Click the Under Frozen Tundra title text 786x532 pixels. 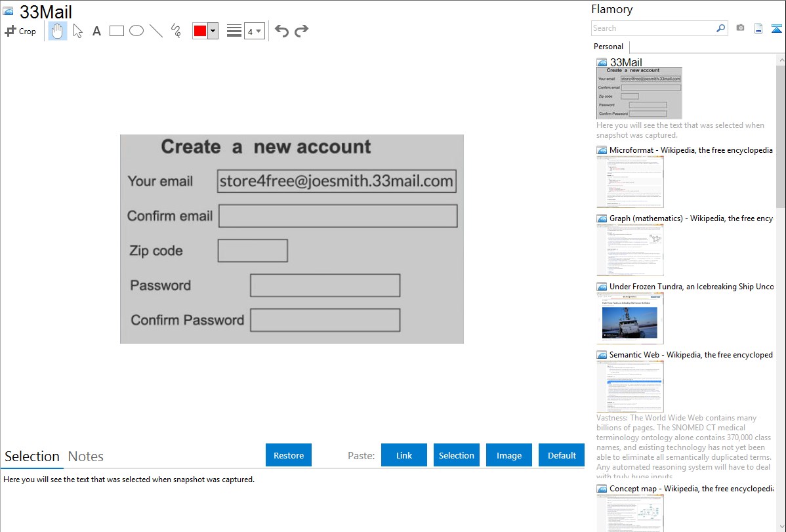[692, 286]
